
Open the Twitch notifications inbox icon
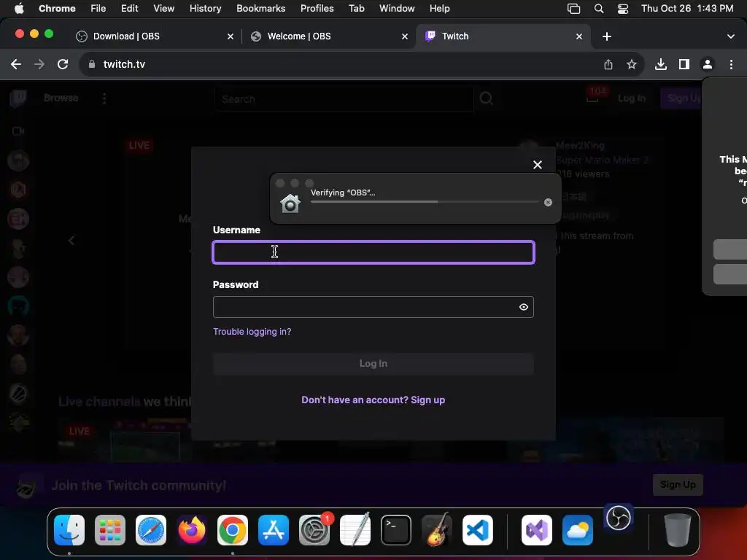[592, 98]
